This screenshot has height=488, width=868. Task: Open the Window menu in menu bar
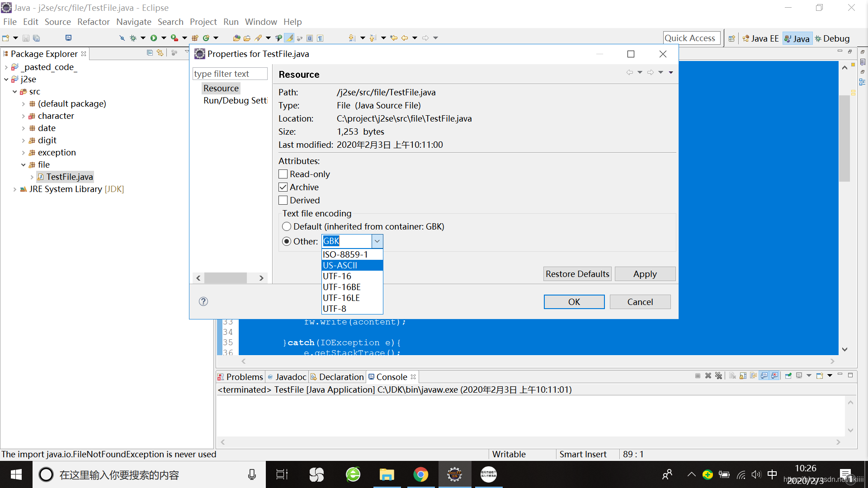[x=260, y=21]
